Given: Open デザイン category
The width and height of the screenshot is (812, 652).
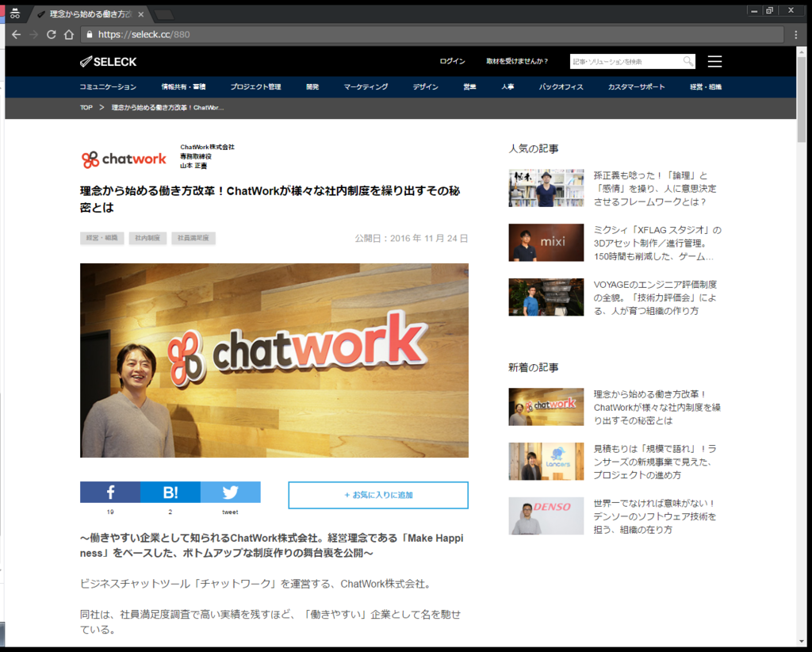Looking at the screenshot, I should point(425,87).
